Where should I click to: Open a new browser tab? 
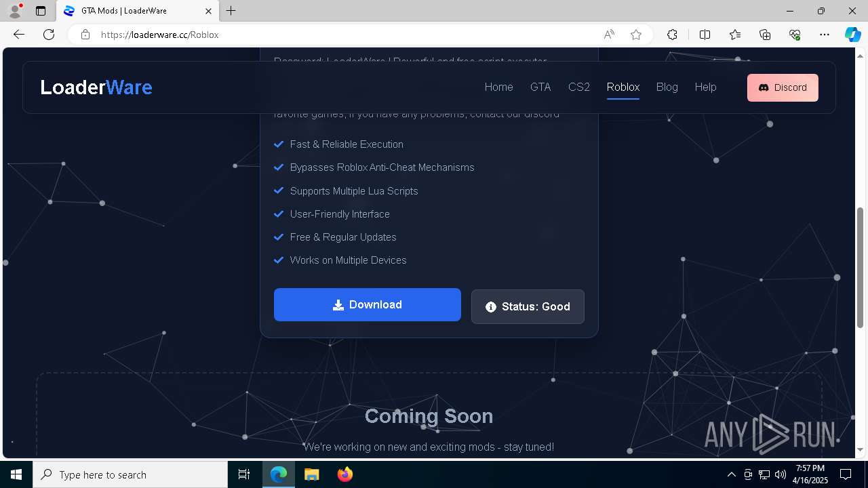coord(231,11)
